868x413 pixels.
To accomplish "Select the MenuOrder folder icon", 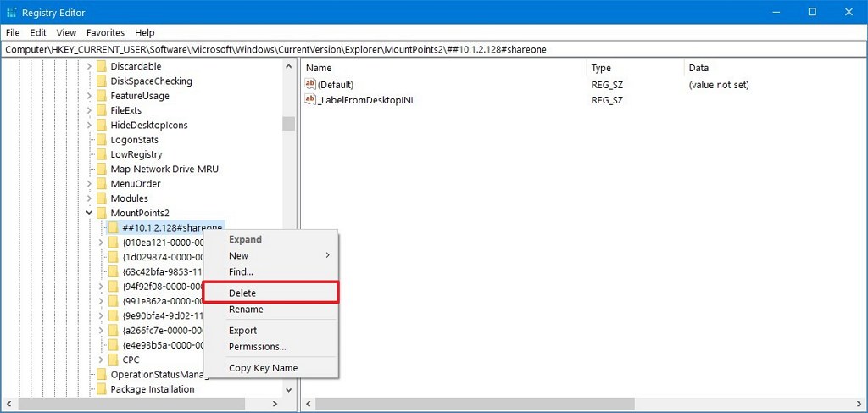I will tap(102, 184).
